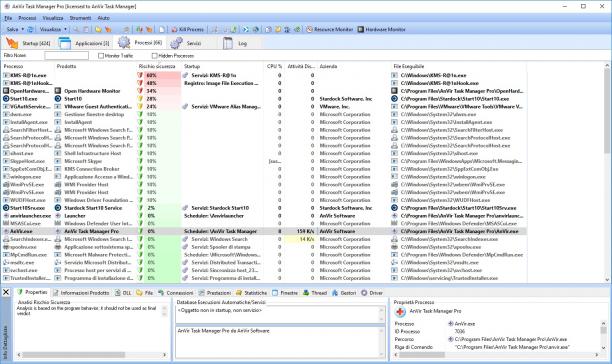Open the Hardware Monitor from the toolbar

point(382,29)
